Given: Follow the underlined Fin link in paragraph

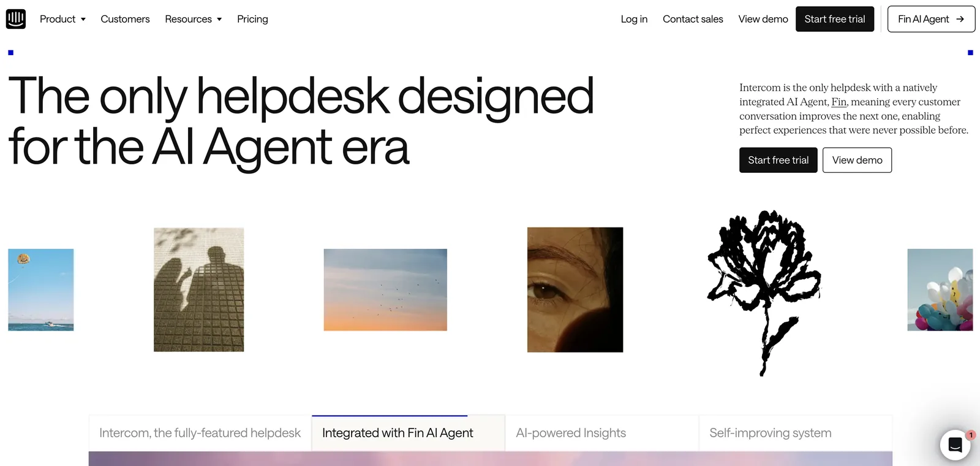Looking at the screenshot, I should (x=839, y=102).
